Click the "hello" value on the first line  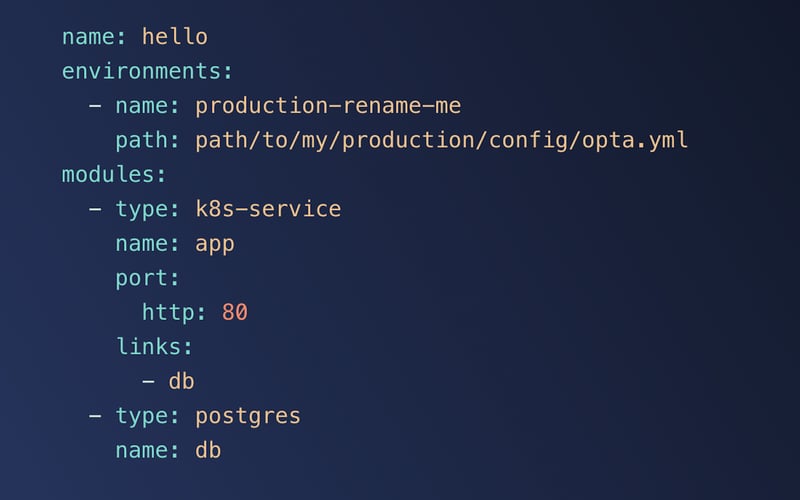pyautogui.click(x=175, y=37)
